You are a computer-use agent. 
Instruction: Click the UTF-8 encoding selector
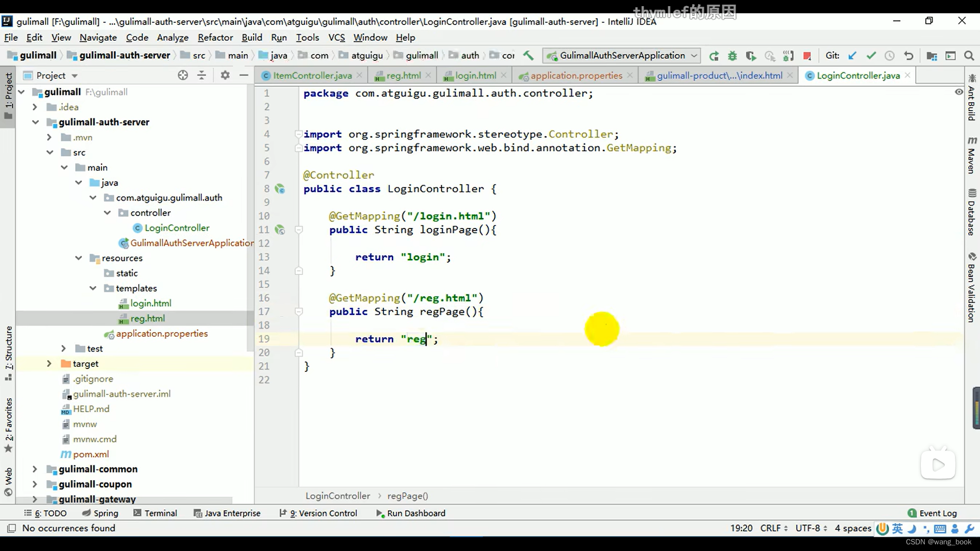click(x=811, y=528)
